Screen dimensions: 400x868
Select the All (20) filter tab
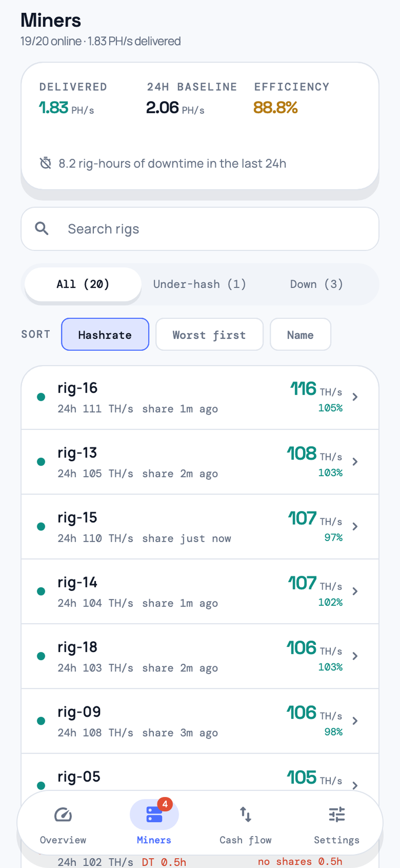tap(83, 284)
